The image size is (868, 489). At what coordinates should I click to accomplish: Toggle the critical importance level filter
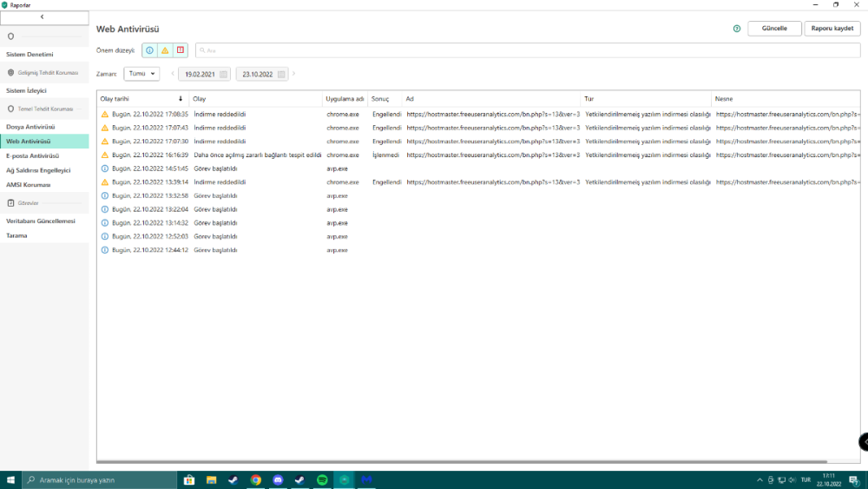coord(181,50)
